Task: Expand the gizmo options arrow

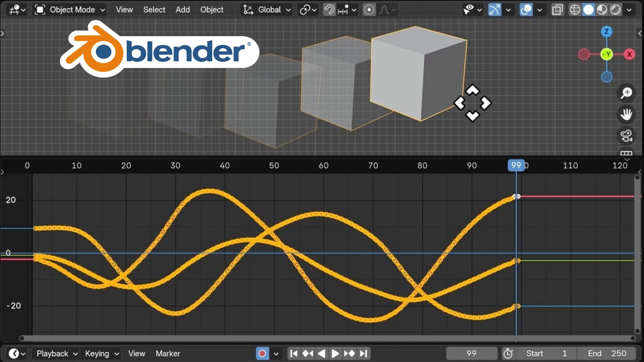Action: [x=508, y=10]
